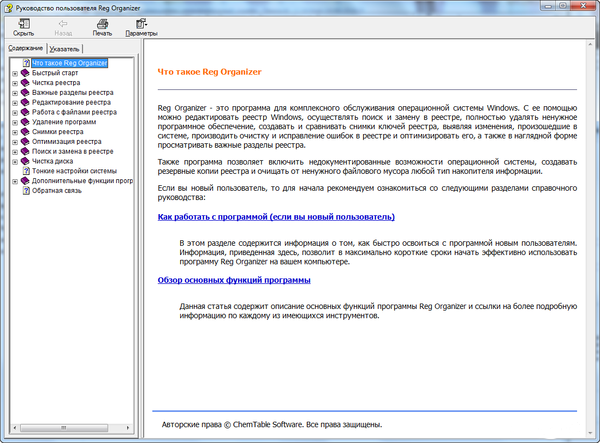
Task: Click the page icon beside Тонкие настройки системы
Action: (x=24, y=171)
